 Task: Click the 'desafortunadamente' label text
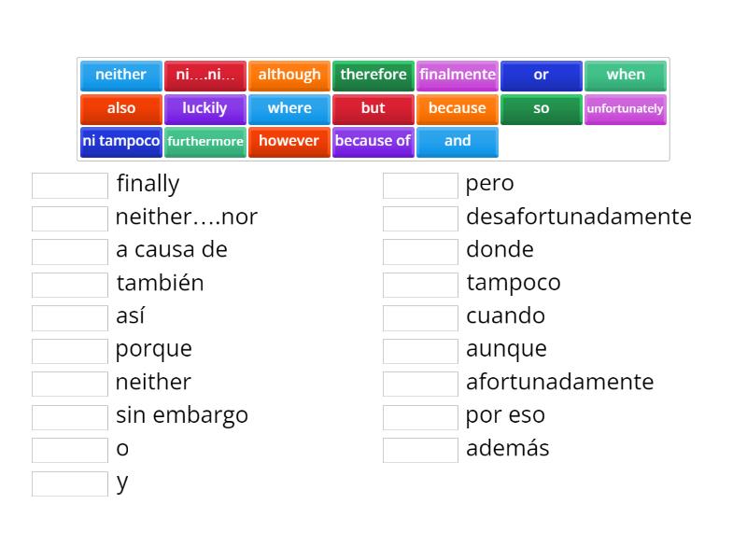579,217
